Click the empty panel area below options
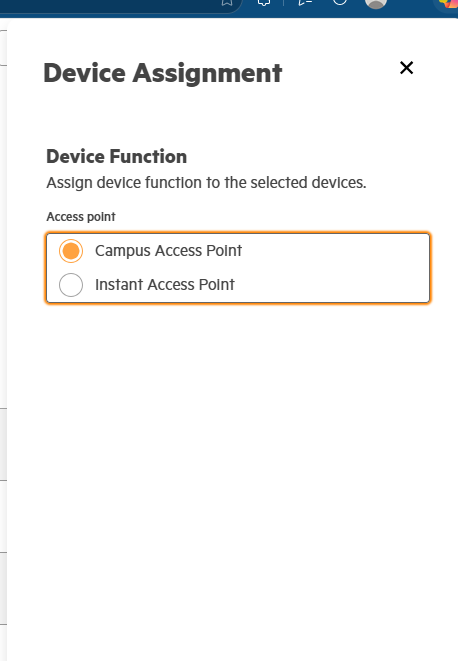This screenshot has width=458, height=661. [x=232, y=464]
